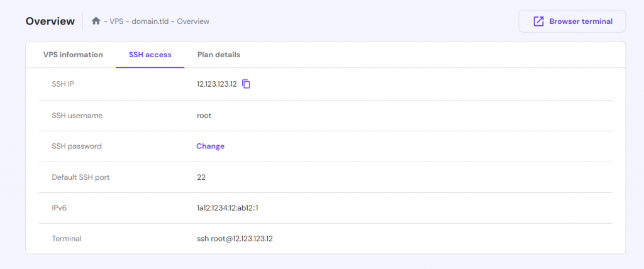Switch to the VPS information tab
Screen dimensions: 644x269
73,55
